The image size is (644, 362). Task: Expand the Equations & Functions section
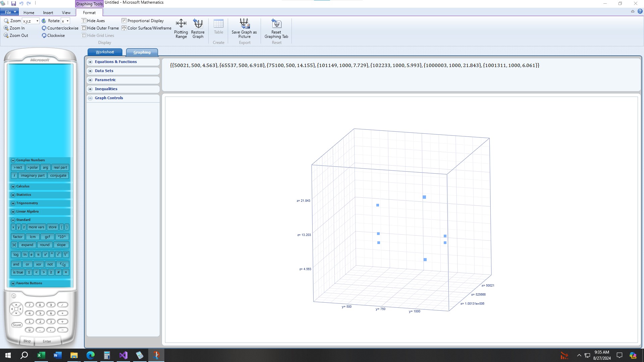[x=90, y=62]
